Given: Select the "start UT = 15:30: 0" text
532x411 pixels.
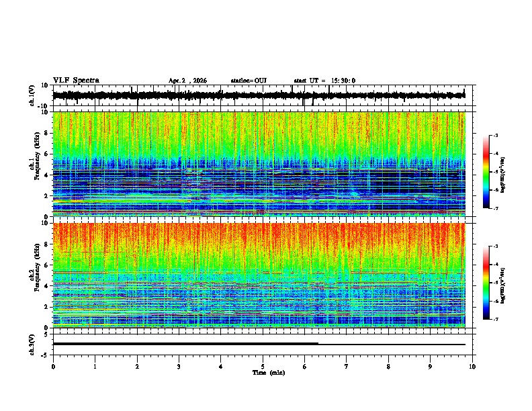Looking at the screenshot, I should [x=324, y=81].
